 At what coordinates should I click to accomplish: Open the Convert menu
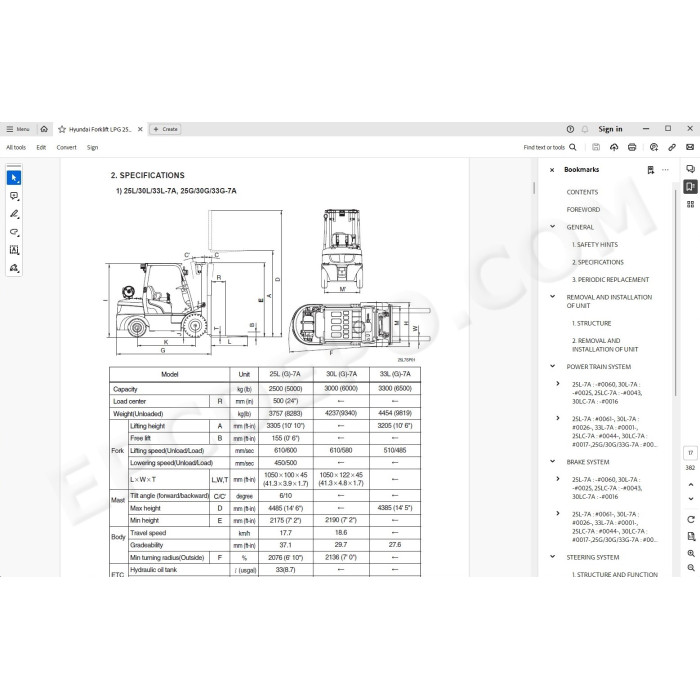click(x=67, y=147)
